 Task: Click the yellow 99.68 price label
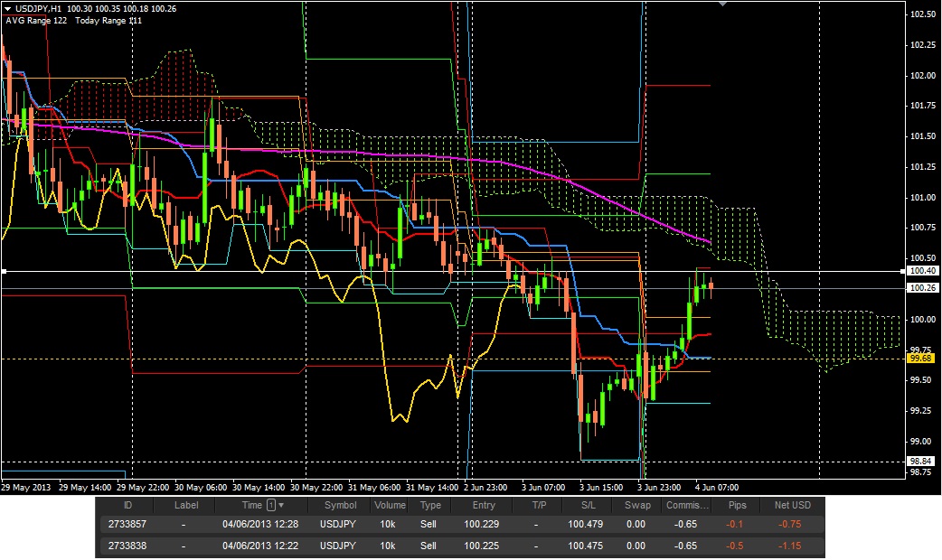click(920, 359)
